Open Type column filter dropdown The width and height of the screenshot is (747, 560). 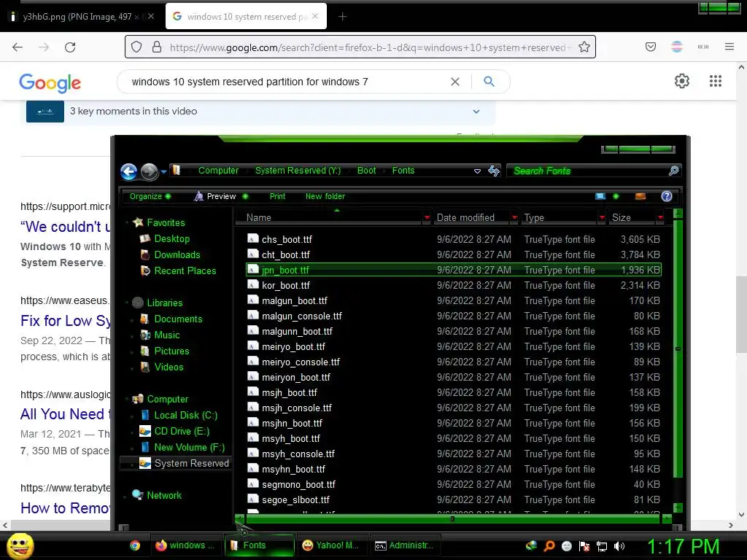pos(602,217)
